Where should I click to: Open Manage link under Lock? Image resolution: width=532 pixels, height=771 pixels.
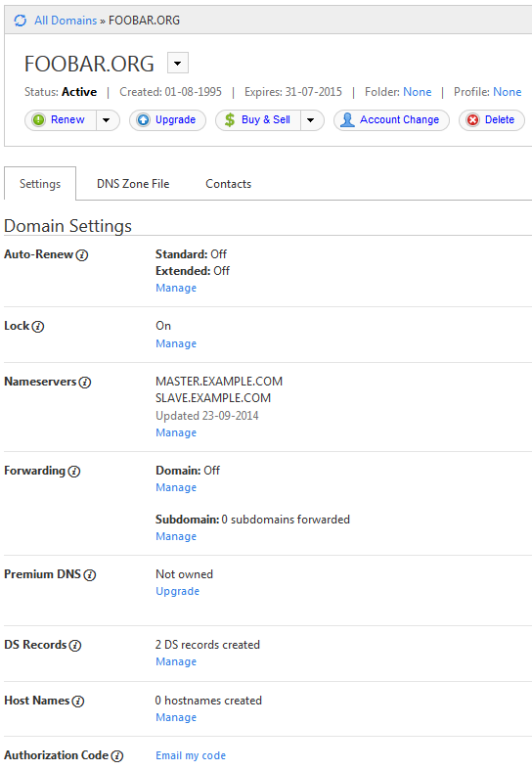(176, 343)
